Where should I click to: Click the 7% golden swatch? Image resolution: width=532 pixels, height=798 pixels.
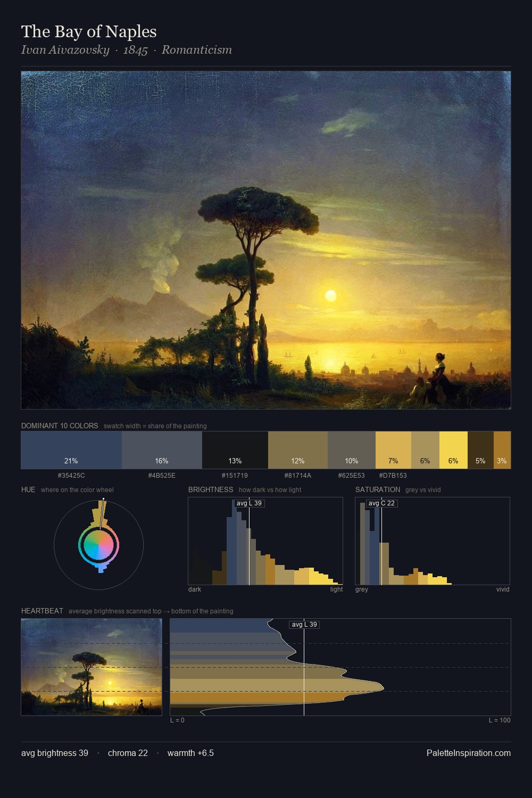tap(393, 450)
